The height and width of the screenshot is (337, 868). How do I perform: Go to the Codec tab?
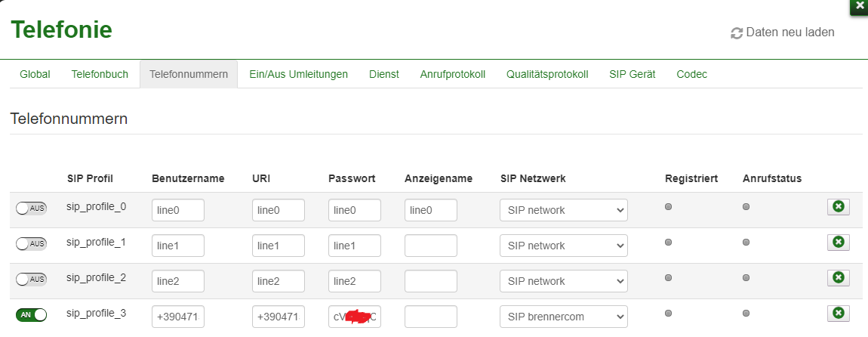691,74
